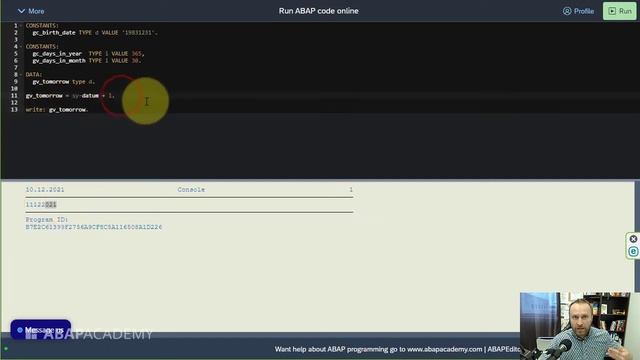Screen dimensions: 640x360
Task: Close the side widget with X icon
Action: tap(633, 239)
